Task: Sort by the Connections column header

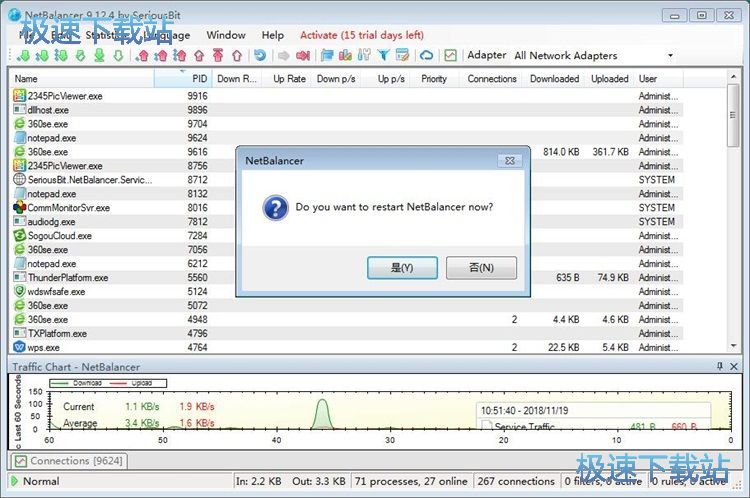Action: click(x=491, y=79)
